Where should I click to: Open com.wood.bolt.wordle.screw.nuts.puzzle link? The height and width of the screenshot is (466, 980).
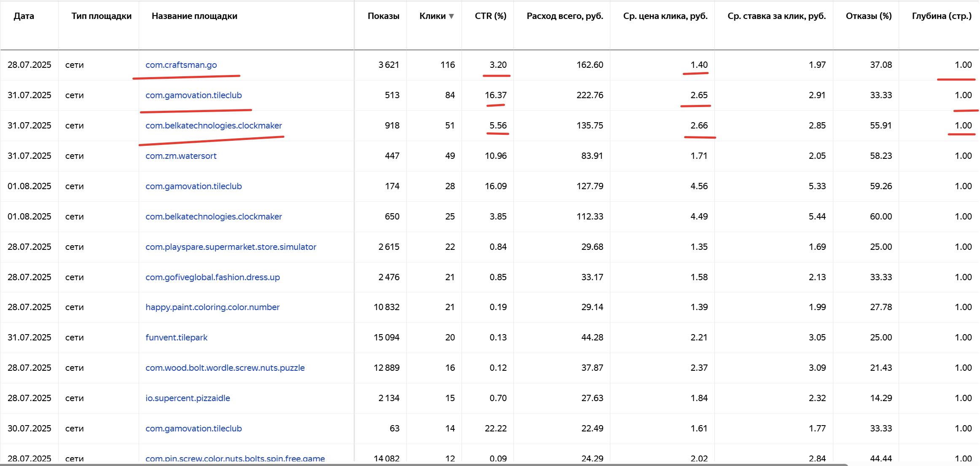225,368
